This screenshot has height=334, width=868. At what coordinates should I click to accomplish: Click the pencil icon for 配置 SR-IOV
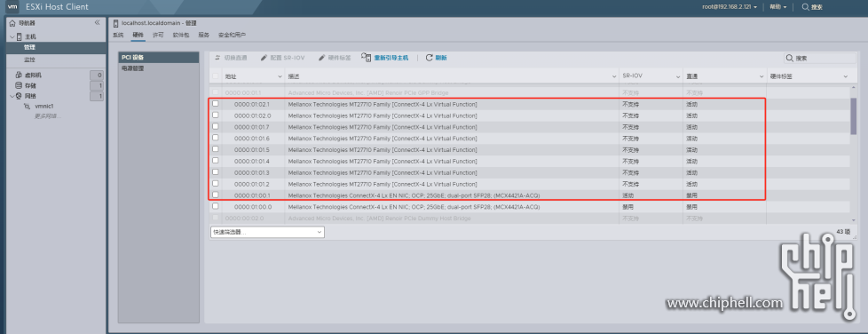tap(264, 58)
